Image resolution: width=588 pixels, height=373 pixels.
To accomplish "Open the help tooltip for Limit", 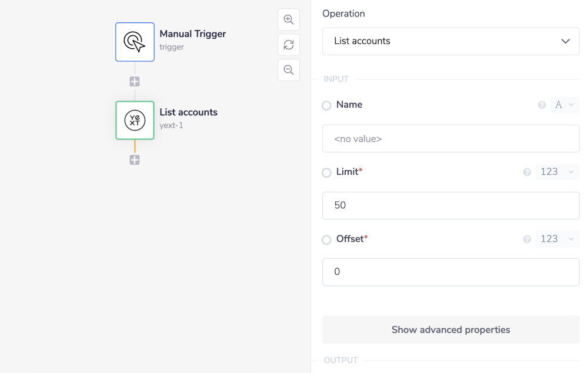I will pos(527,172).
